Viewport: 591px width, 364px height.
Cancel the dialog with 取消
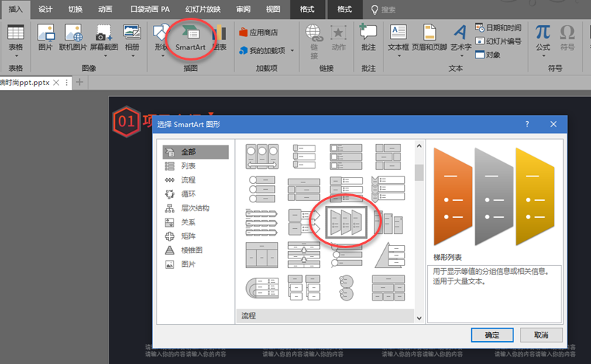(x=542, y=334)
